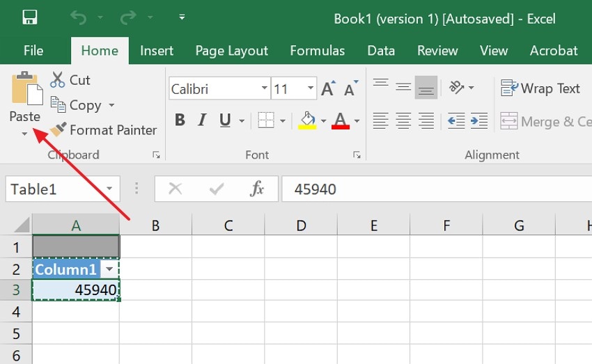The image size is (592, 364).
Task: Switch to the Formulas tab
Action: [x=317, y=51]
